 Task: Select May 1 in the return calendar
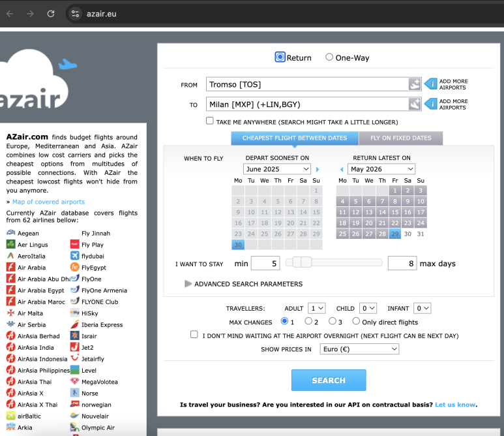pyautogui.click(x=394, y=190)
